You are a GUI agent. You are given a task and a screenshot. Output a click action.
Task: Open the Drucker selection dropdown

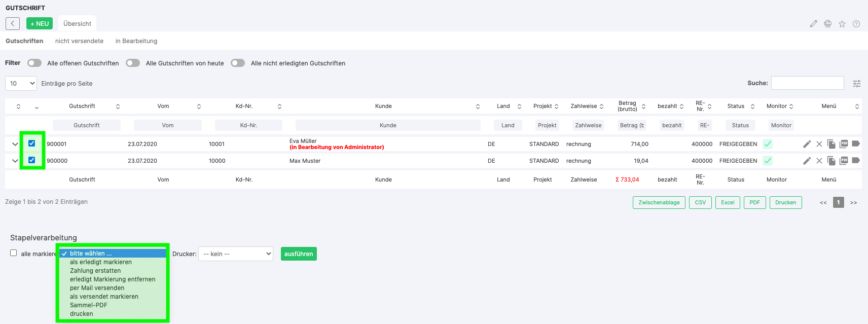pyautogui.click(x=236, y=254)
